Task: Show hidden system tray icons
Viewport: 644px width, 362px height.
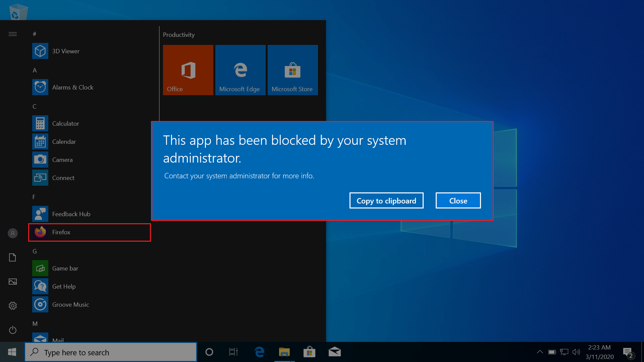Action: pos(540,352)
